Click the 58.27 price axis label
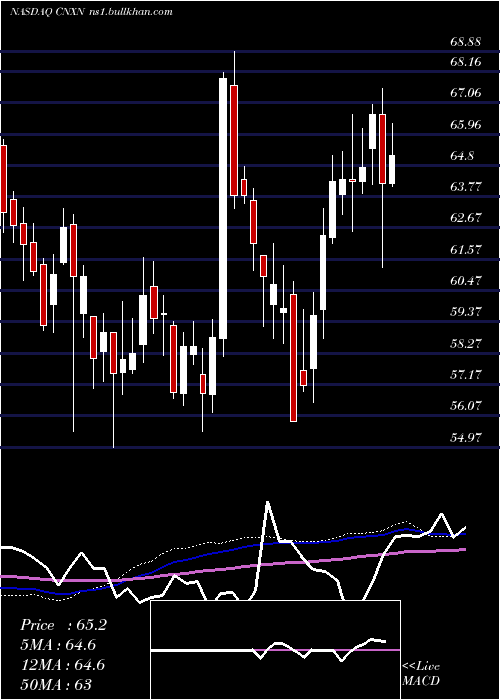This screenshot has width=500, height=700. [466, 343]
